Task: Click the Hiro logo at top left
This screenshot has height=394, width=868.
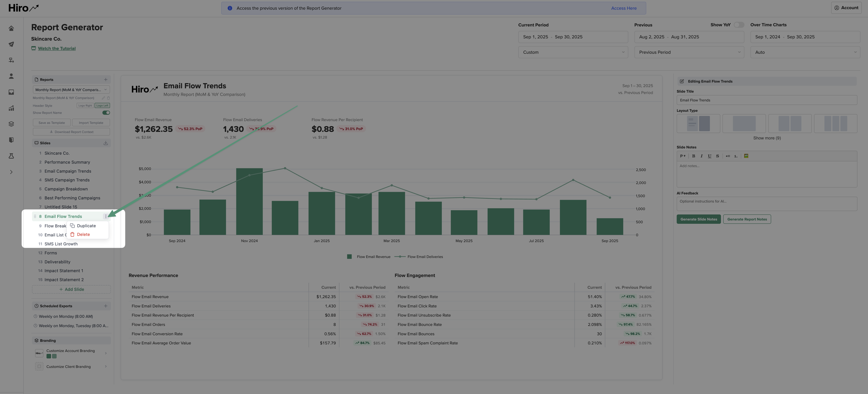Action: pyautogui.click(x=23, y=8)
